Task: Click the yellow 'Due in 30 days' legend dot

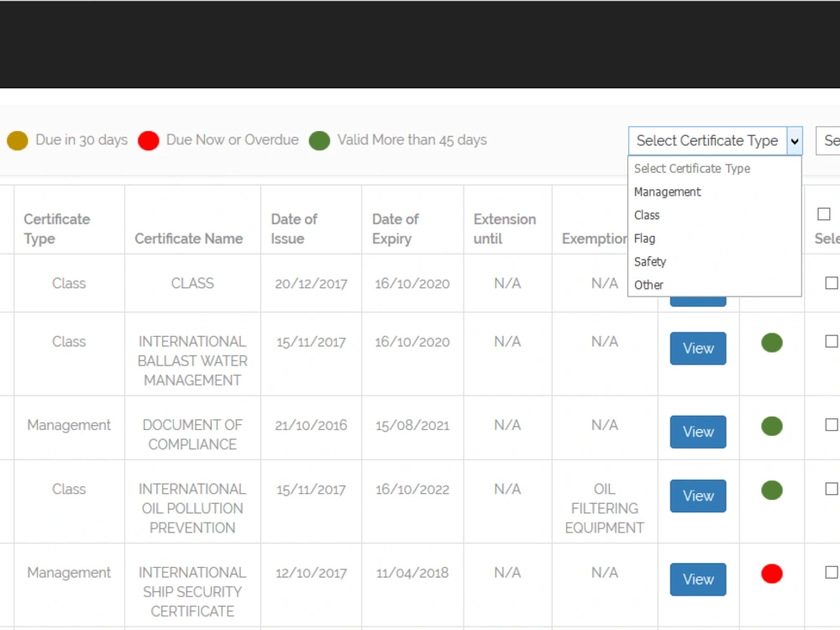Action: (x=18, y=141)
